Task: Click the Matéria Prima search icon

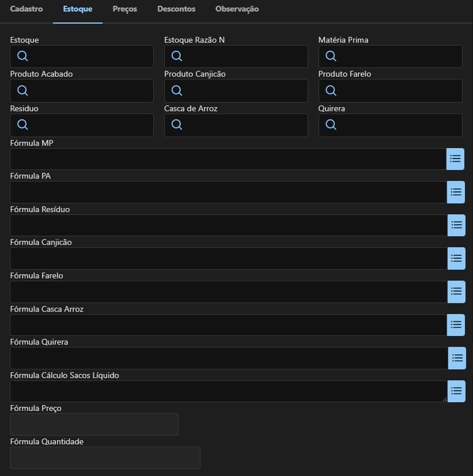Action: coord(331,56)
